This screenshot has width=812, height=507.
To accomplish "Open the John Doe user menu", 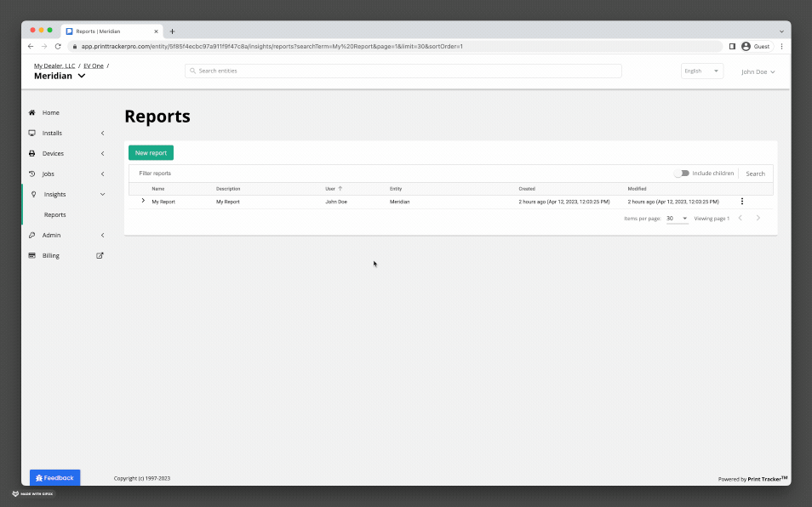I will tap(758, 71).
